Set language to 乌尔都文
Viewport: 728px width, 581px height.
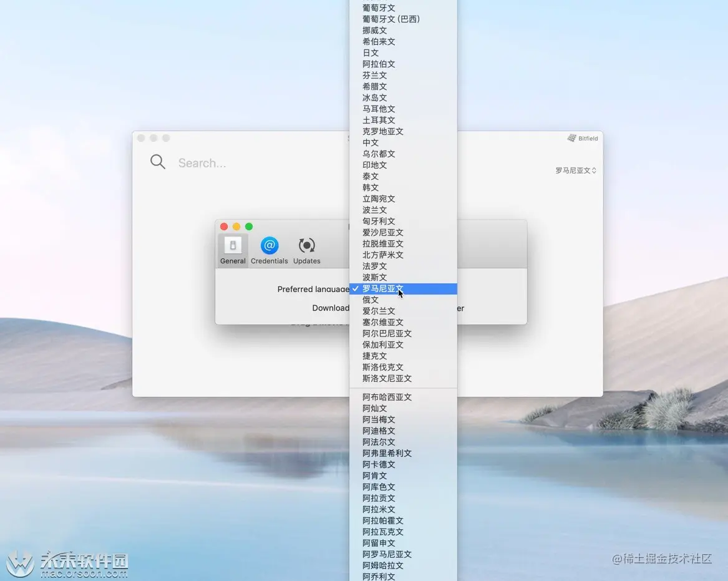[x=403, y=154]
